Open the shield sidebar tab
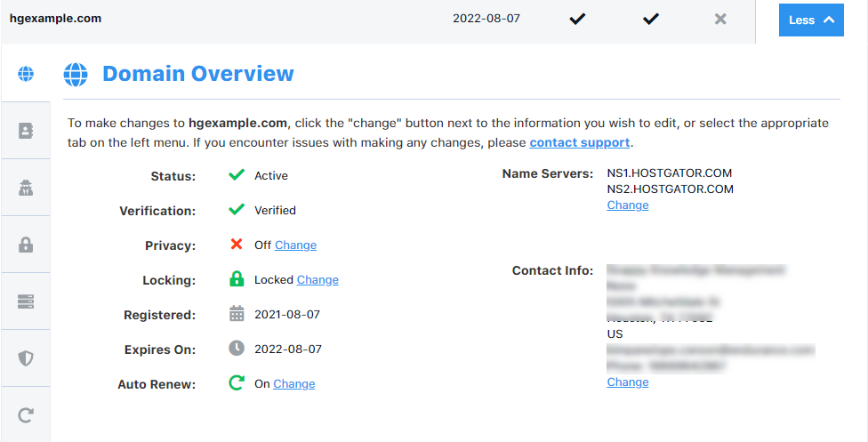Viewport: 868px width, 442px height. pyautogui.click(x=26, y=358)
